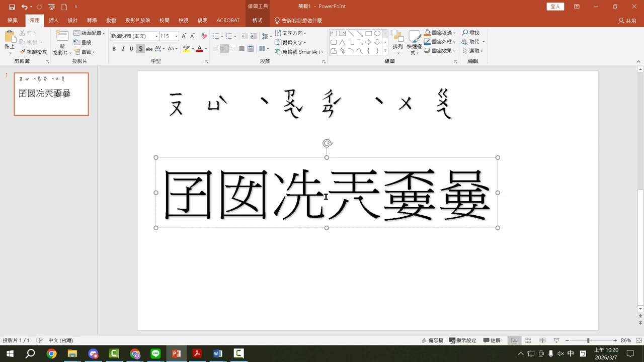This screenshot has height=362, width=644.
Task: Click the zoom slider handle
Action: 588,340
